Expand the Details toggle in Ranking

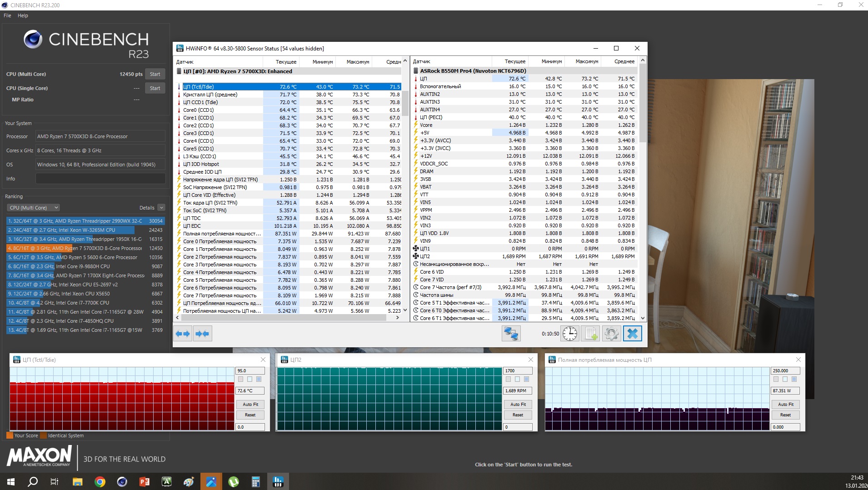pyautogui.click(x=161, y=208)
